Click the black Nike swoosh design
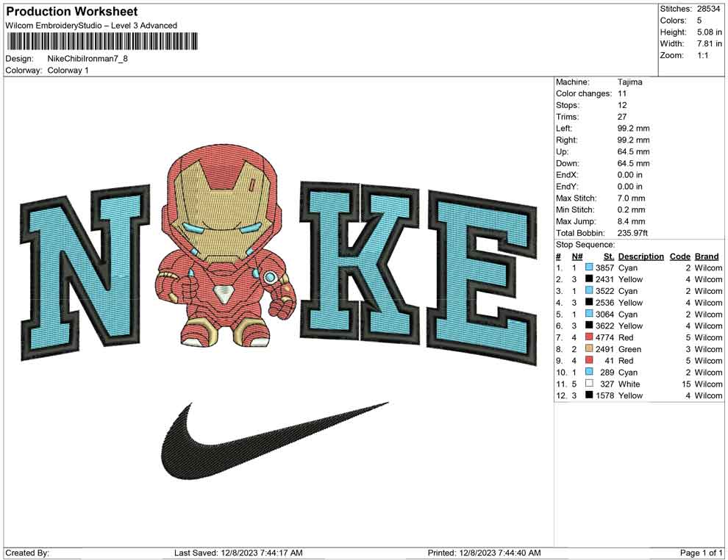The height and width of the screenshot is (560, 728). (x=274, y=441)
